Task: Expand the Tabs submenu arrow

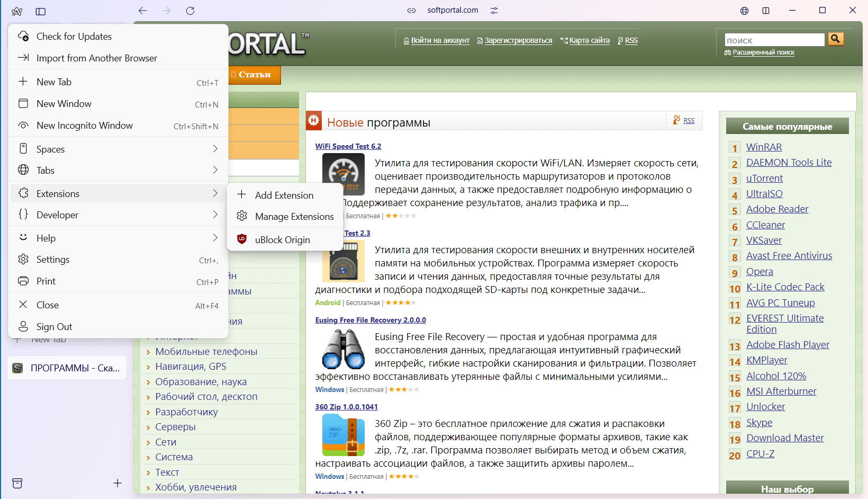Action: [x=215, y=170]
